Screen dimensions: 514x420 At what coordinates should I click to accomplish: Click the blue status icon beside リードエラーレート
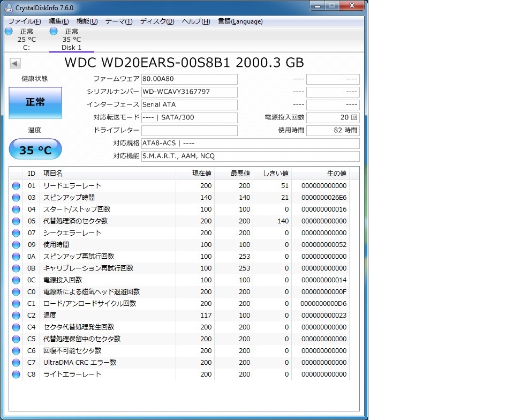point(16,186)
